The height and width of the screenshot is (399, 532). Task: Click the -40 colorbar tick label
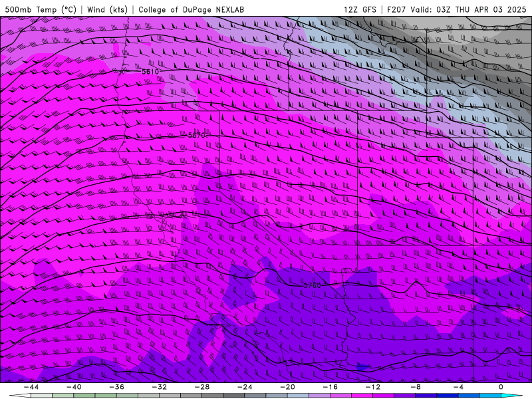pyautogui.click(x=74, y=387)
